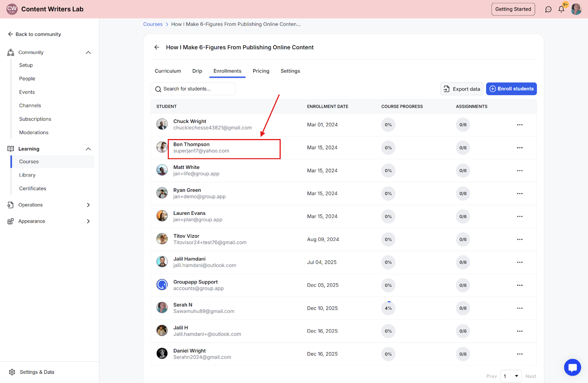Open the three-dot menu for Matt White
Viewport: 588px width, 383px height.
click(x=520, y=171)
